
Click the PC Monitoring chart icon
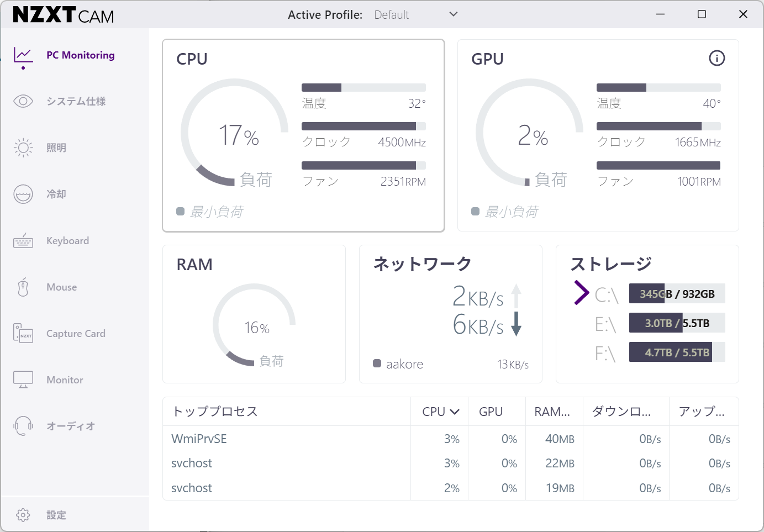(x=23, y=55)
